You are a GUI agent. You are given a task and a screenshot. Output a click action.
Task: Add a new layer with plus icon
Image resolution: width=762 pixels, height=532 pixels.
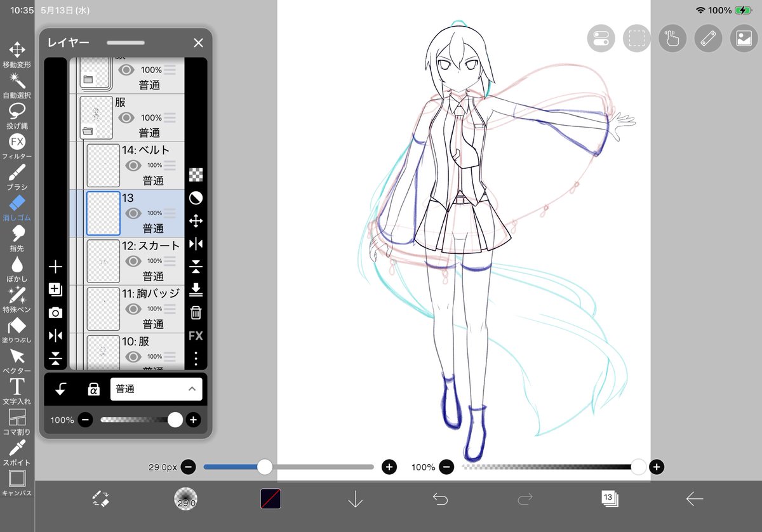(55, 267)
